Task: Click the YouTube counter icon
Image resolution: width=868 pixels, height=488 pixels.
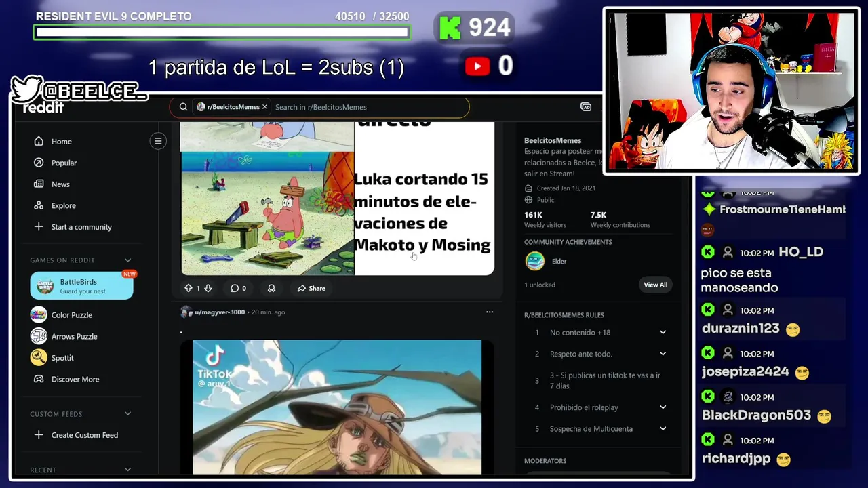Action: (x=477, y=66)
